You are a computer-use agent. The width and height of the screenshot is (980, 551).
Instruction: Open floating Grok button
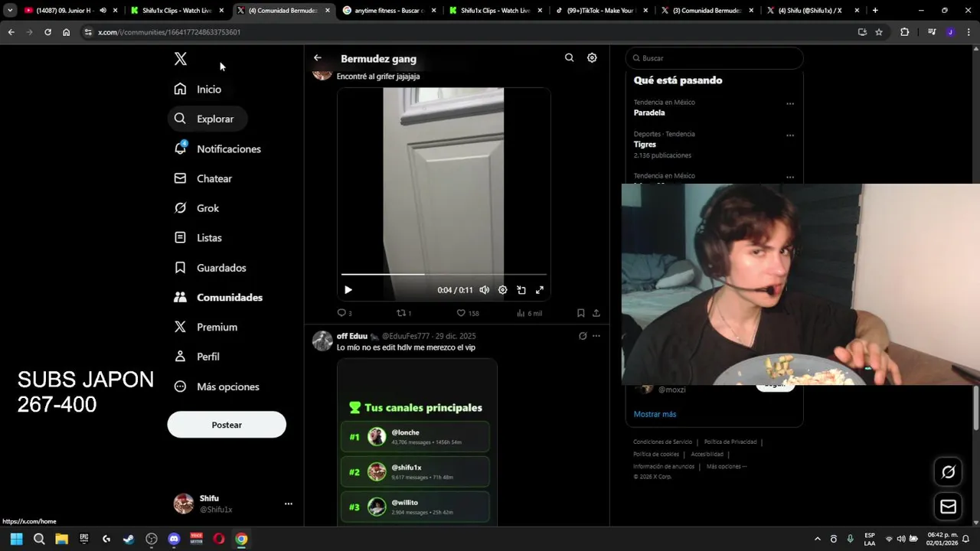point(948,472)
